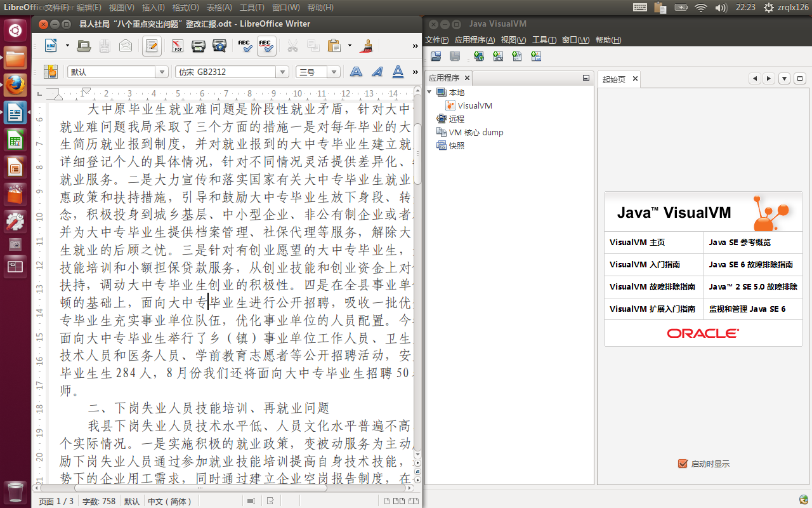The width and height of the screenshot is (812, 508).
Task: Open 监视和管理 Java SE 6 link
Action: pos(747,309)
